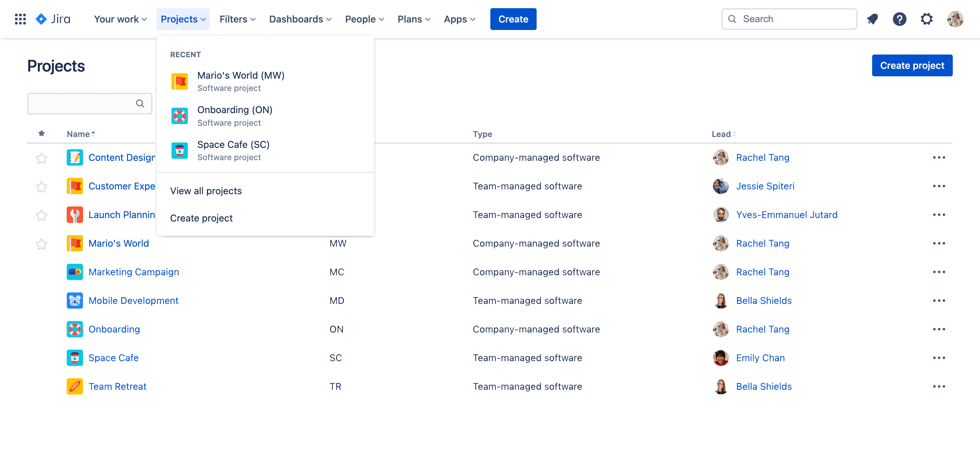Expand the Filters dropdown menu
Image resolution: width=980 pixels, height=460 pixels.
tap(238, 19)
